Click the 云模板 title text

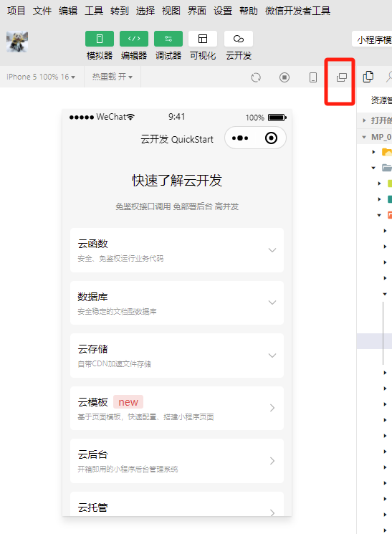pyautogui.click(x=92, y=402)
